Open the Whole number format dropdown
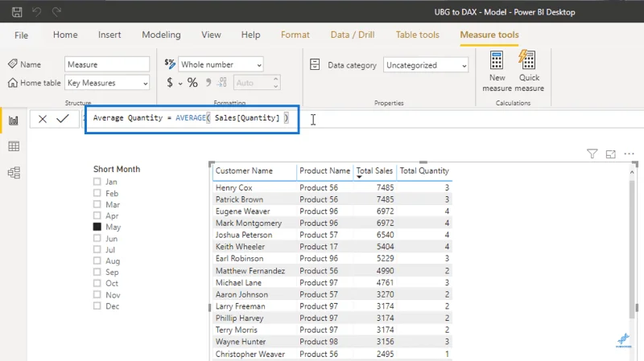This screenshot has width=644, height=361. pyautogui.click(x=221, y=64)
